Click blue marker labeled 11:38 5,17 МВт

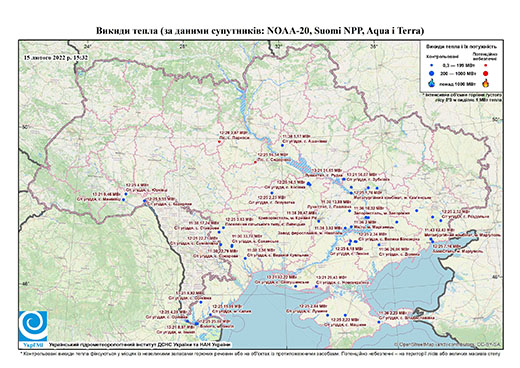pos(282,145)
